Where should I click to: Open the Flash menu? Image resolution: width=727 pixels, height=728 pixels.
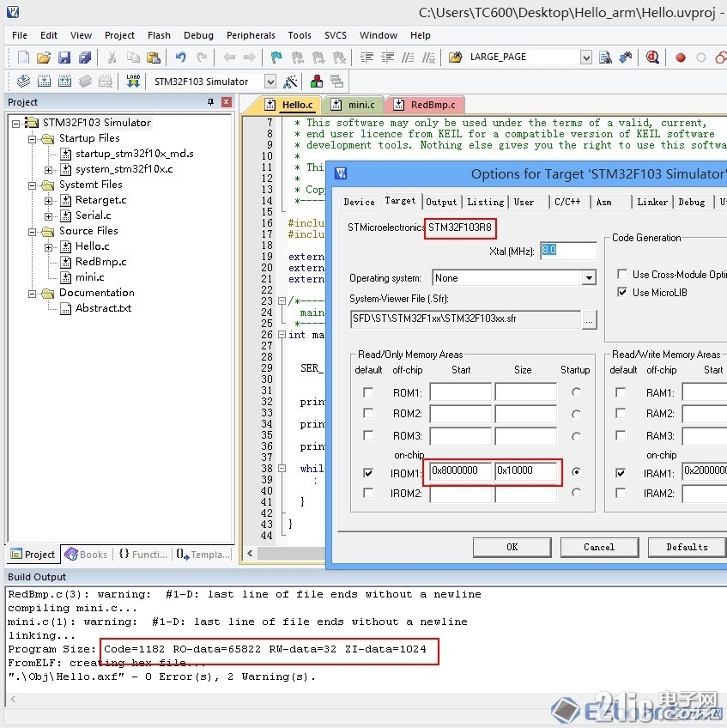[x=159, y=35]
